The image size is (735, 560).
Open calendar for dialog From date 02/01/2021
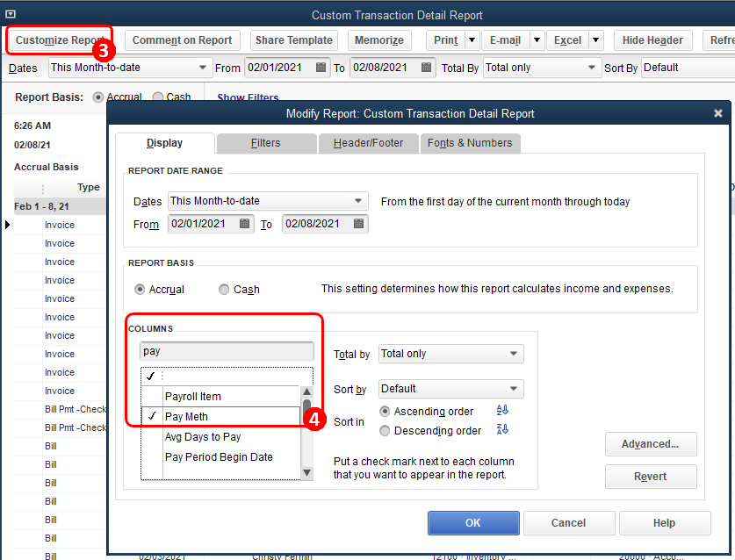coord(244,224)
